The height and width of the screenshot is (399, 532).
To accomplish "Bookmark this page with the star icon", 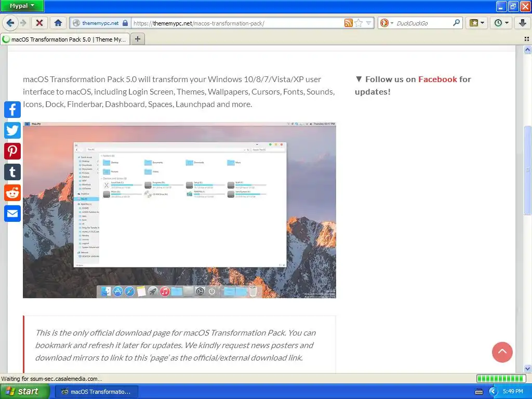I will pos(358,23).
